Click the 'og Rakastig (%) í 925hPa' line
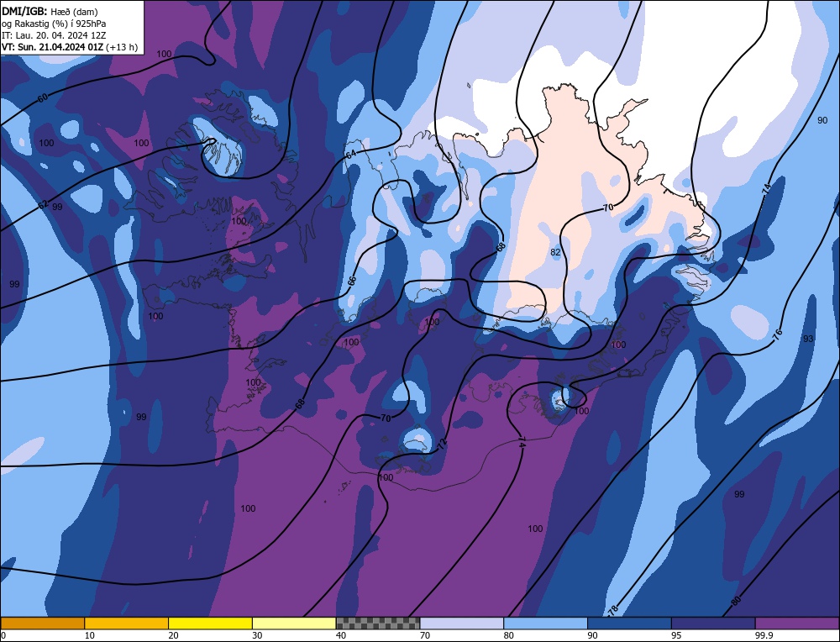Image resolution: width=840 pixels, height=642 pixels. (x=54, y=24)
